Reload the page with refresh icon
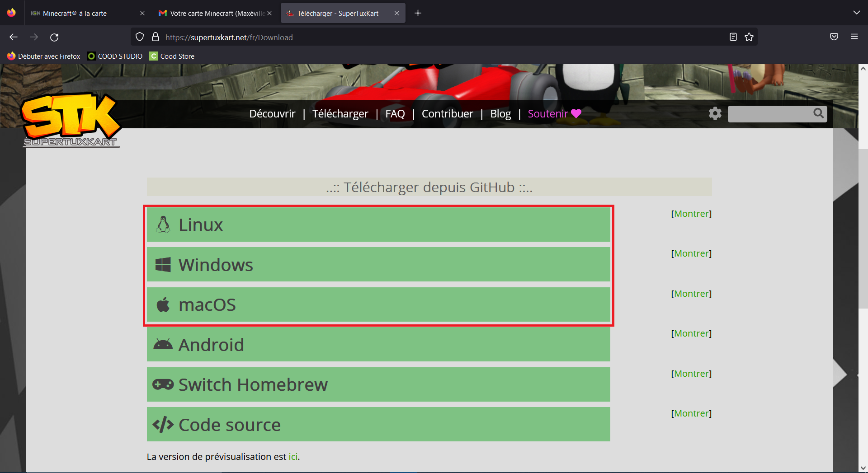The image size is (868, 473). point(54,37)
